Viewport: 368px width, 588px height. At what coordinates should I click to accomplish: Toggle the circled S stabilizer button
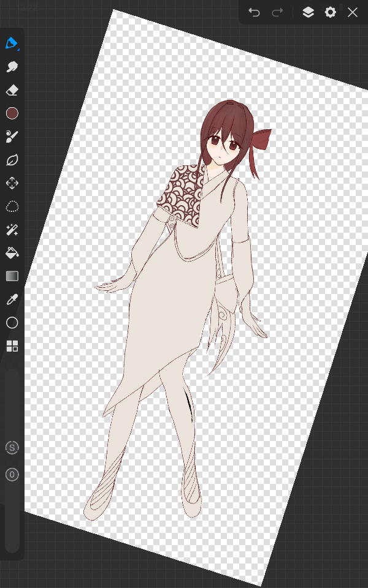[x=12, y=448]
